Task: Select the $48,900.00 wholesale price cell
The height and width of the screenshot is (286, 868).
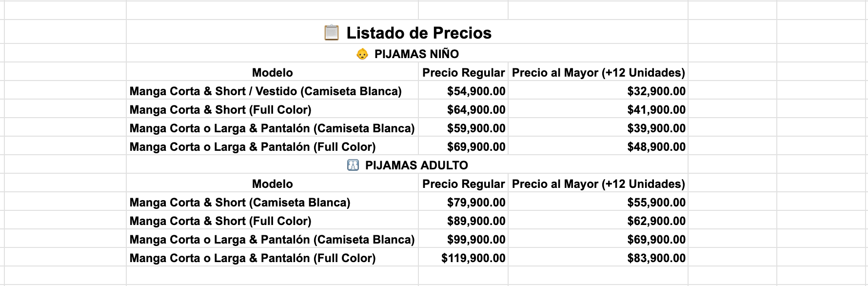Action: [x=656, y=147]
